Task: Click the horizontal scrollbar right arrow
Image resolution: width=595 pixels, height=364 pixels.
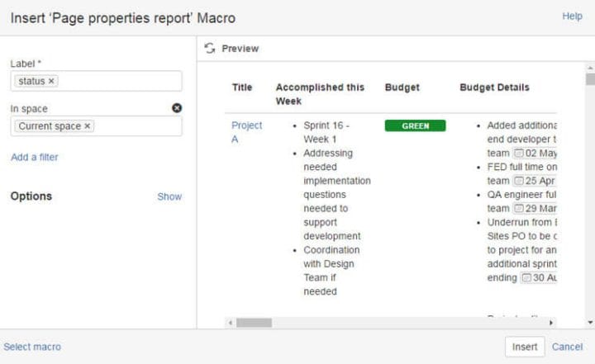Action: pos(551,323)
